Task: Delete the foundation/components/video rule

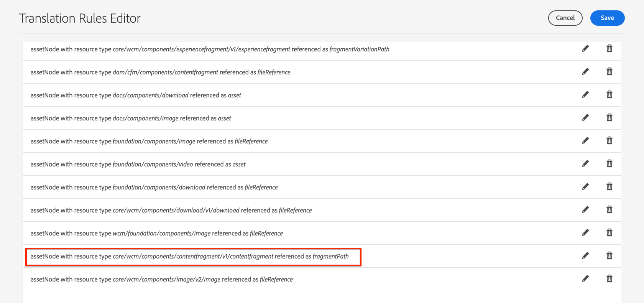Action: pyautogui.click(x=609, y=164)
